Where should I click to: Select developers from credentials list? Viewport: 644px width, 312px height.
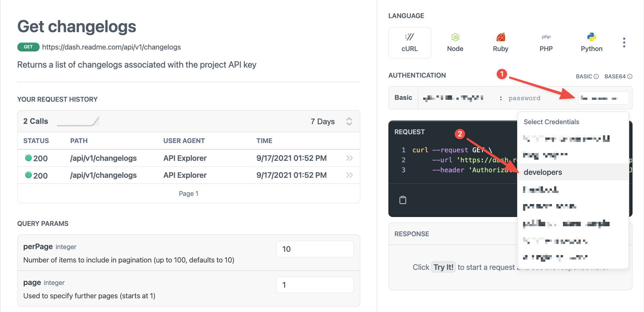point(573,172)
